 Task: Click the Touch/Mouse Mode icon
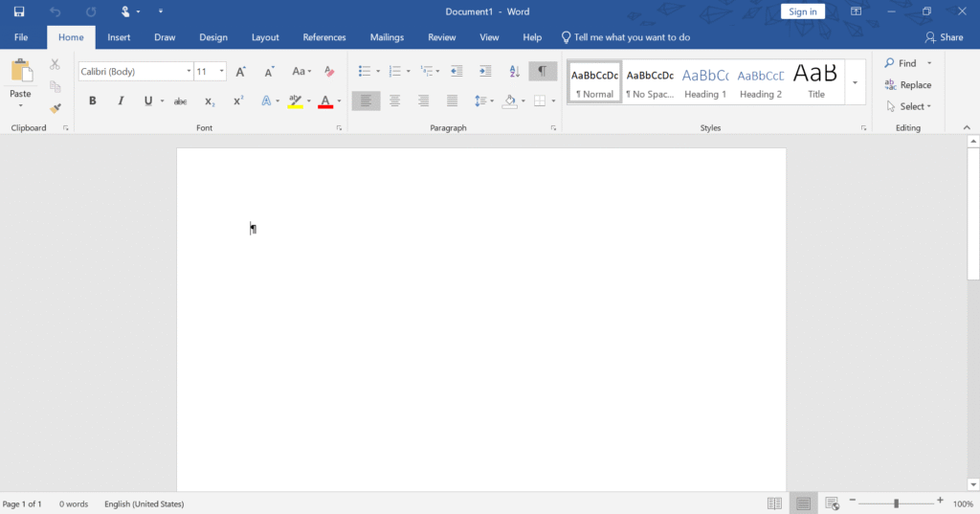pyautogui.click(x=125, y=11)
